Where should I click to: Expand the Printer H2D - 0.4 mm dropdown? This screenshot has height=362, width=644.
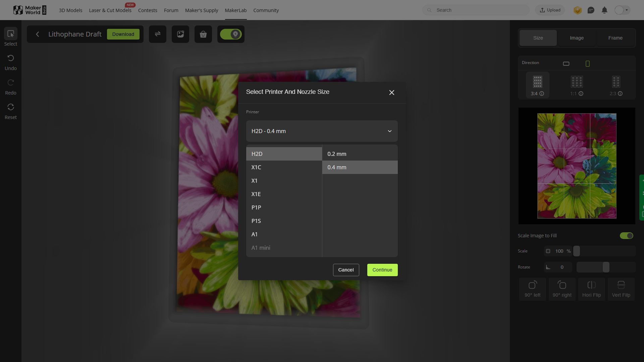(x=322, y=131)
